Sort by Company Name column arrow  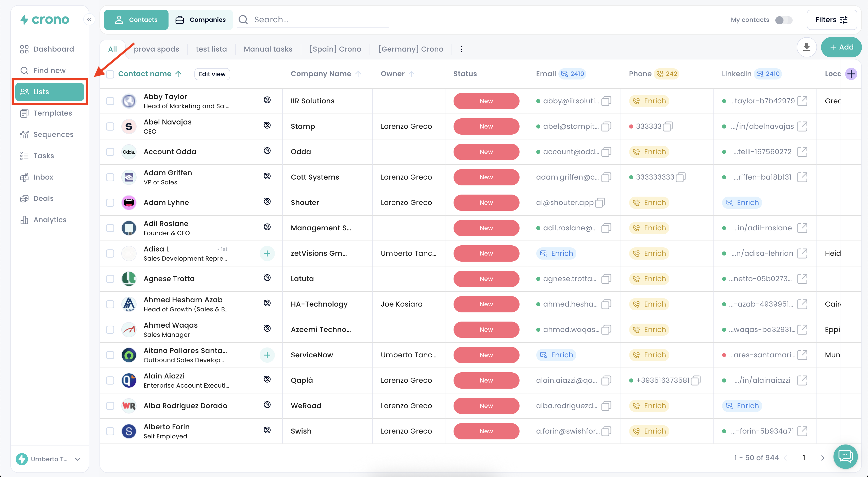(358, 74)
